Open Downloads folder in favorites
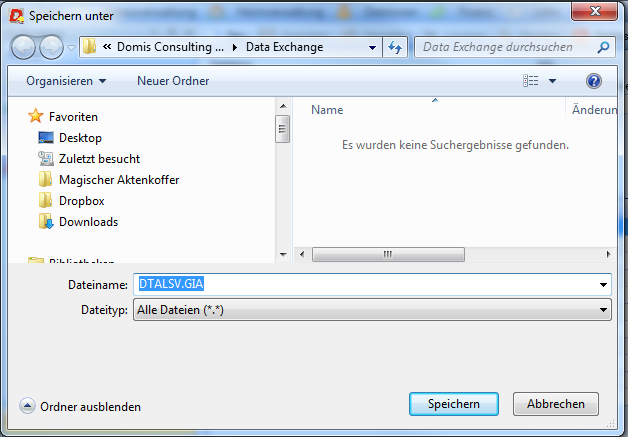628x437 pixels. 89,222
